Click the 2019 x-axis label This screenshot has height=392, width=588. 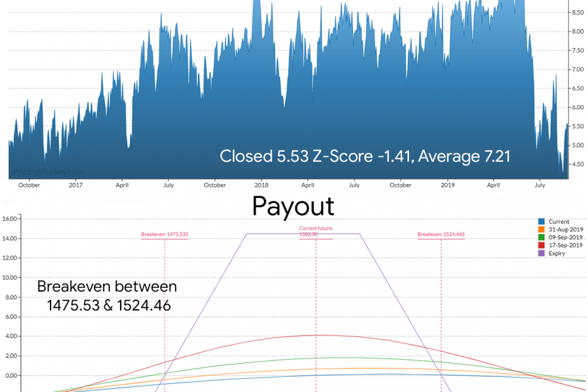(x=448, y=185)
